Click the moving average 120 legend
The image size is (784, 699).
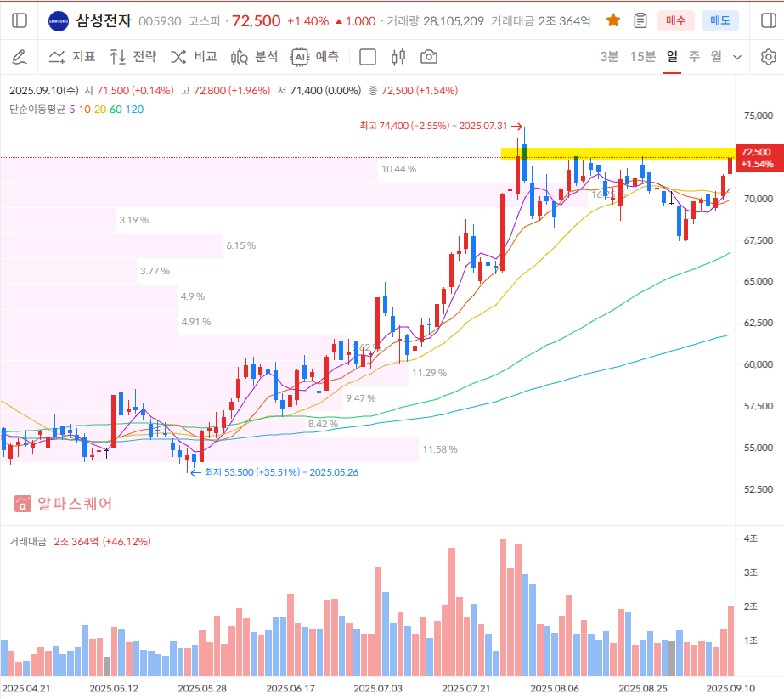click(x=134, y=109)
